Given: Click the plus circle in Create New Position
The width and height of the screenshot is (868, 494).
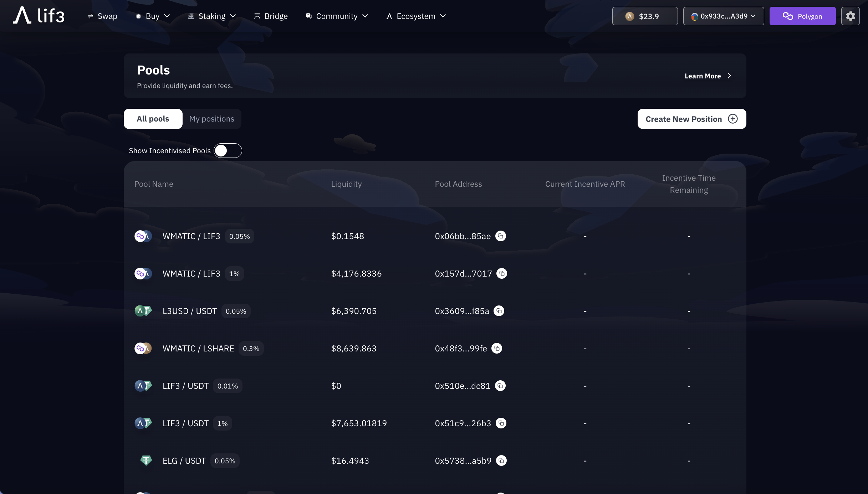Looking at the screenshot, I should click(x=732, y=119).
